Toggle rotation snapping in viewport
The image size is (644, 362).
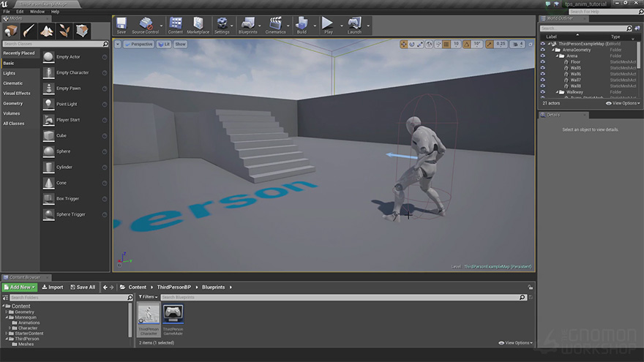[x=467, y=45]
